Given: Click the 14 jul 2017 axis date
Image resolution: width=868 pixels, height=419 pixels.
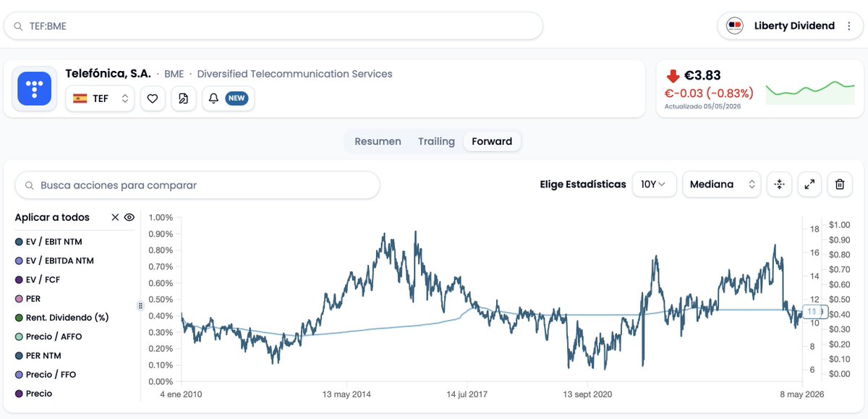Looking at the screenshot, I should pos(468,394).
